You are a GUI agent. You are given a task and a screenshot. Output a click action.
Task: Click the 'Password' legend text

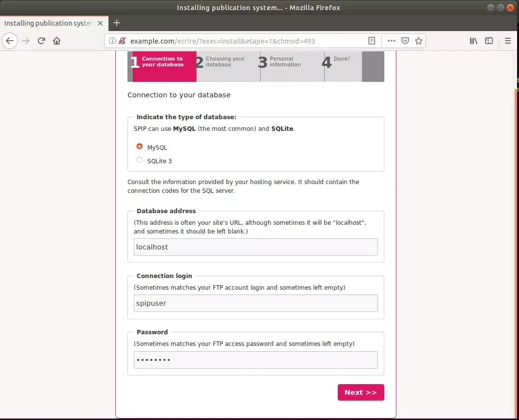[x=152, y=332]
